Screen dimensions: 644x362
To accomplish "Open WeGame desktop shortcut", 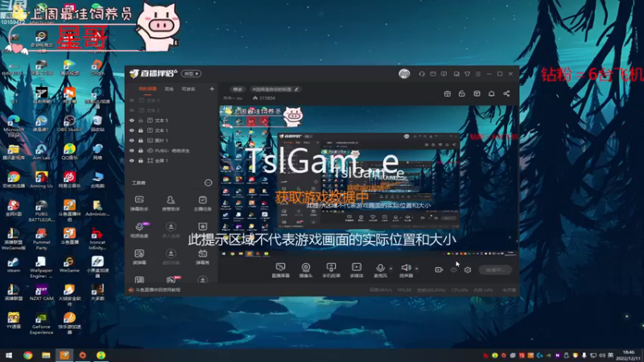I will click(69, 265).
